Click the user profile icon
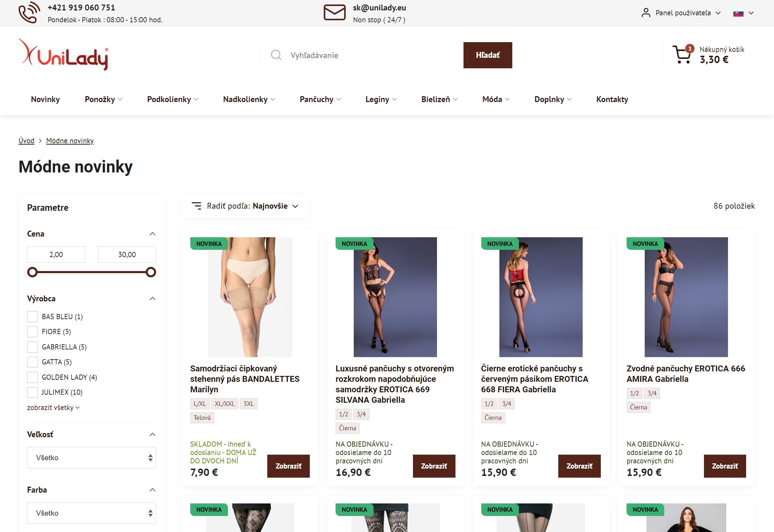Screen dimensions: 774x532 tap(646, 13)
